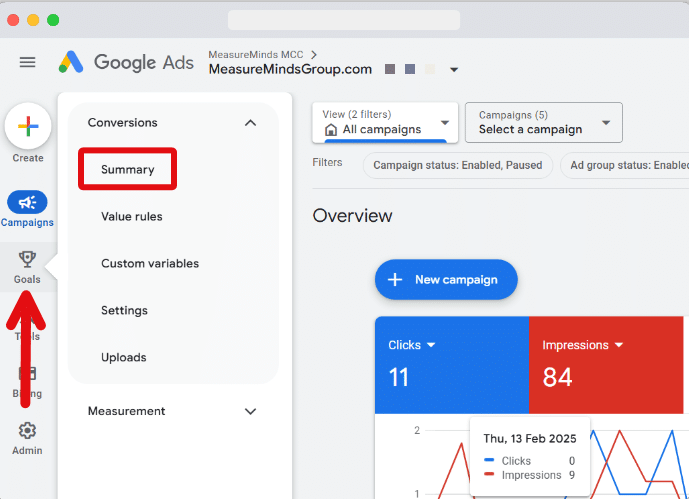This screenshot has width=689, height=499.
Task: Open Custom variables page
Action: pyautogui.click(x=150, y=264)
